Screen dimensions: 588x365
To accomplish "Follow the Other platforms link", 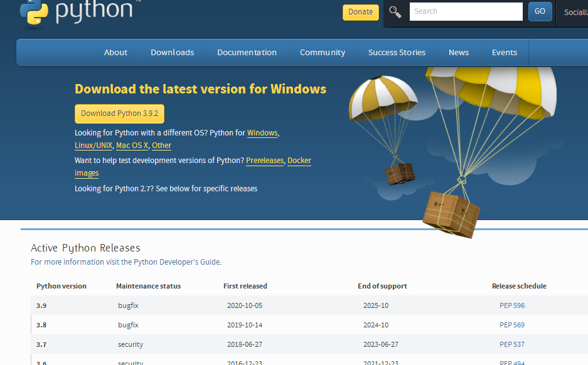I will click(x=162, y=145).
